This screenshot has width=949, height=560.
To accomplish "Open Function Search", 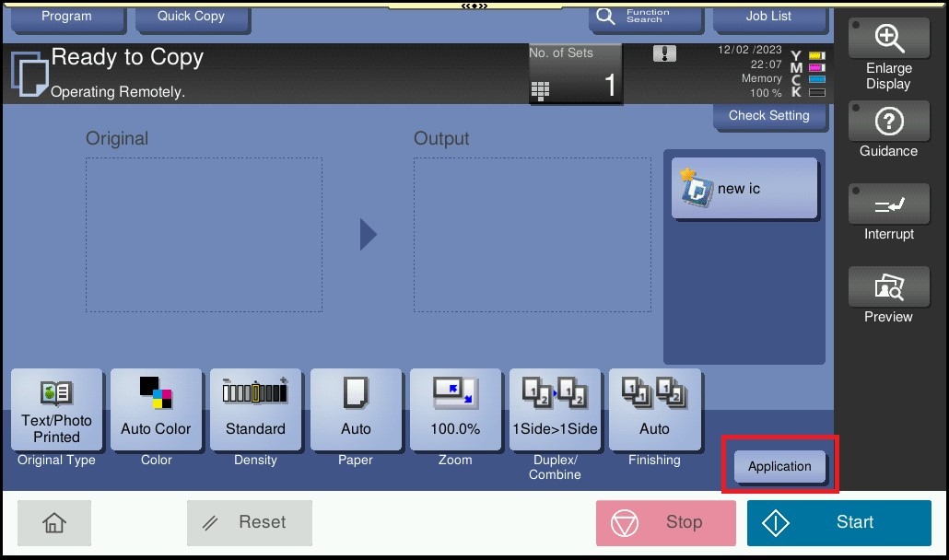I will tap(645, 17).
